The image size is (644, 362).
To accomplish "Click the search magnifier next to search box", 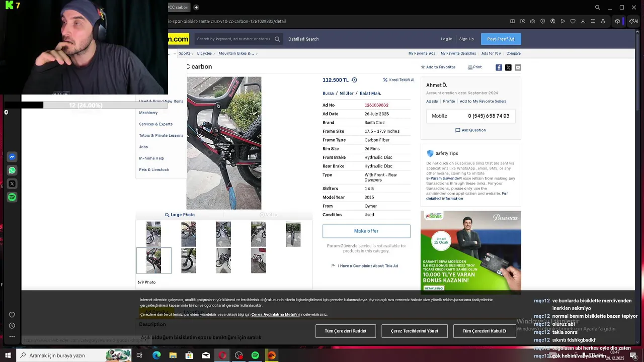I will pyautogui.click(x=277, y=39).
